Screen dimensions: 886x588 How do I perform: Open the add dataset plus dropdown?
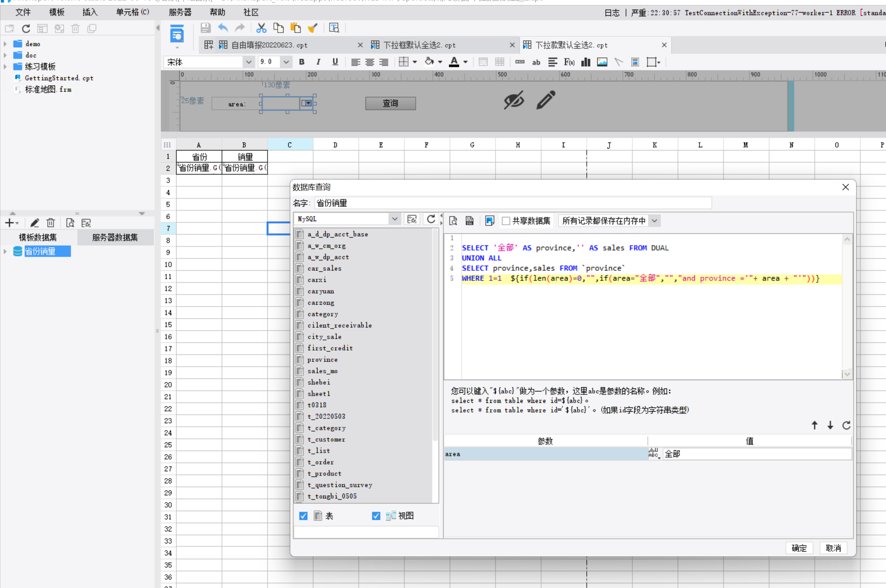[12, 223]
